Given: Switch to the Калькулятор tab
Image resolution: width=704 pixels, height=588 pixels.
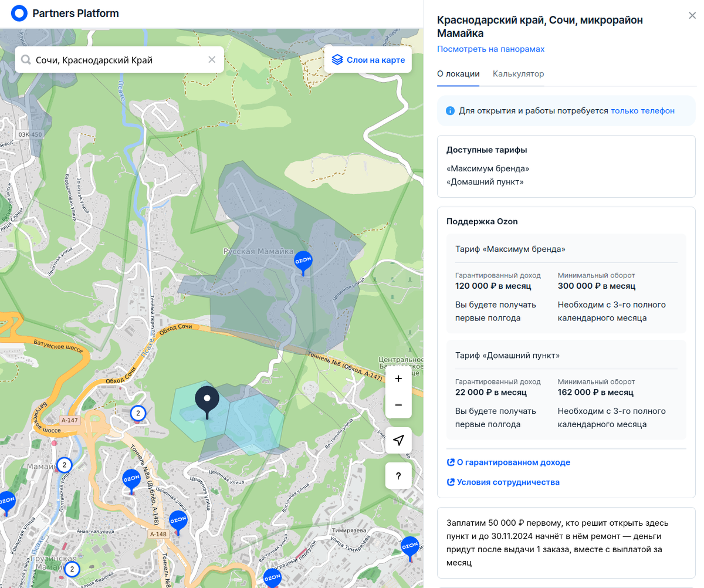Looking at the screenshot, I should click(518, 74).
